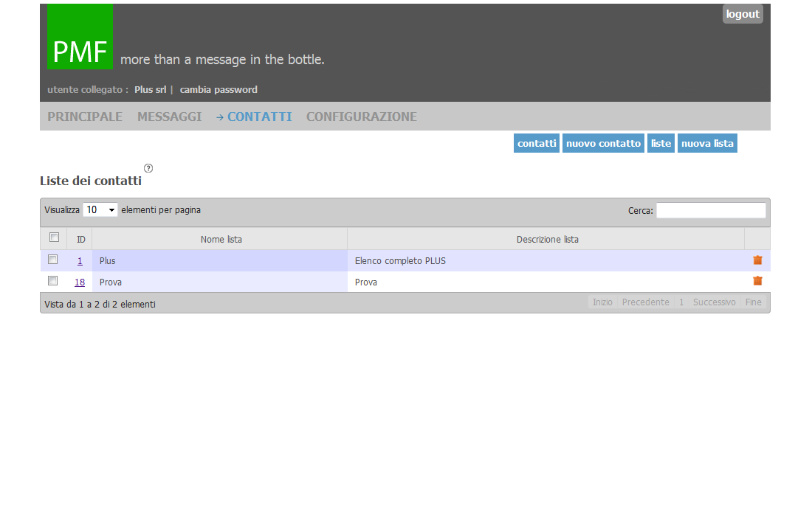The image size is (812, 531).
Task: Go to the PRINCIPALE menu
Action: click(x=85, y=117)
